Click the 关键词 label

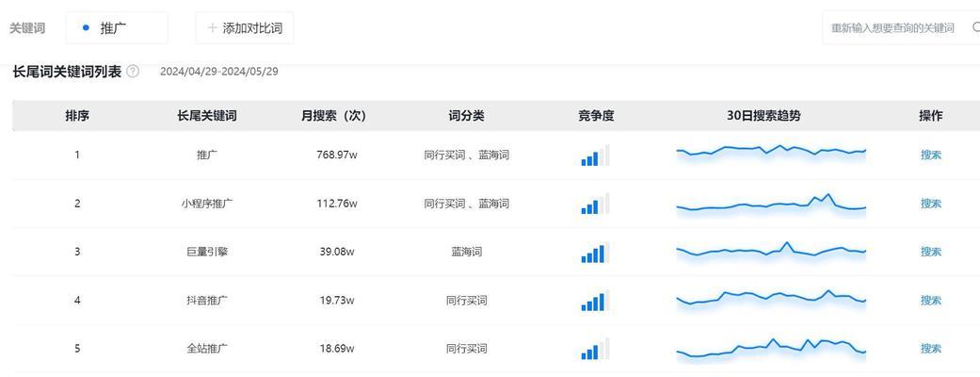coord(27,28)
